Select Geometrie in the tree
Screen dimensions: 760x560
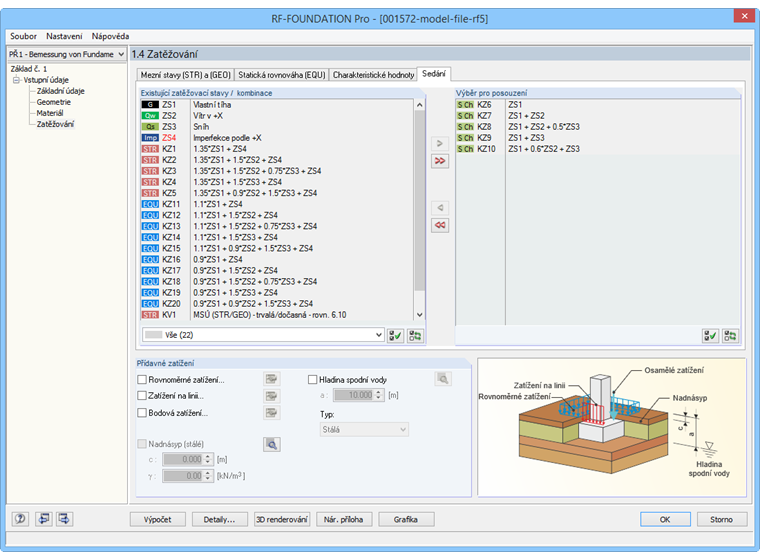pyautogui.click(x=54, y=102)
